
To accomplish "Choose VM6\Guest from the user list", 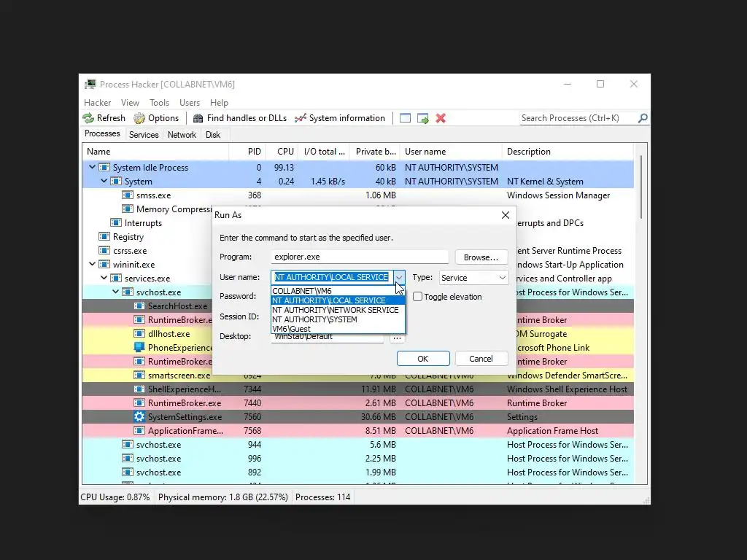I will pyautogui.click(x=338, y=329).
